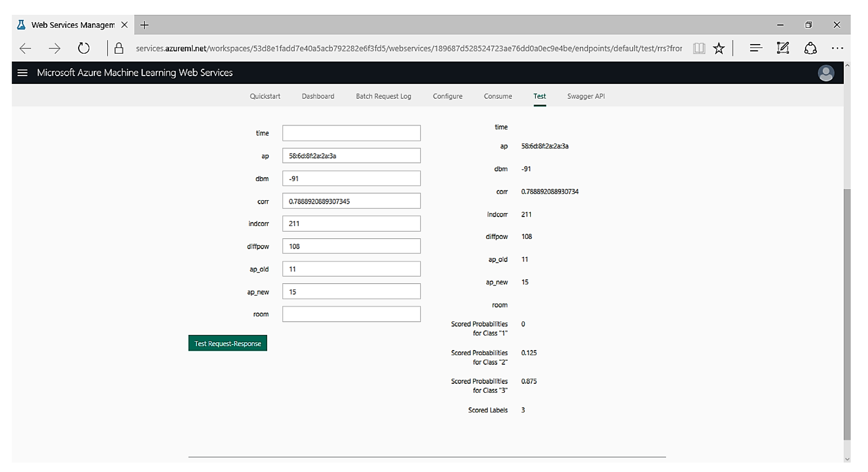Open reading view book icon
This screenshot has width=868, height=472.
point(699,48)
